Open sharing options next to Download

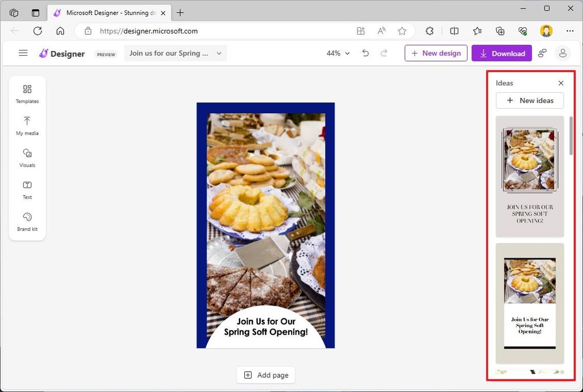click(542, 53)
